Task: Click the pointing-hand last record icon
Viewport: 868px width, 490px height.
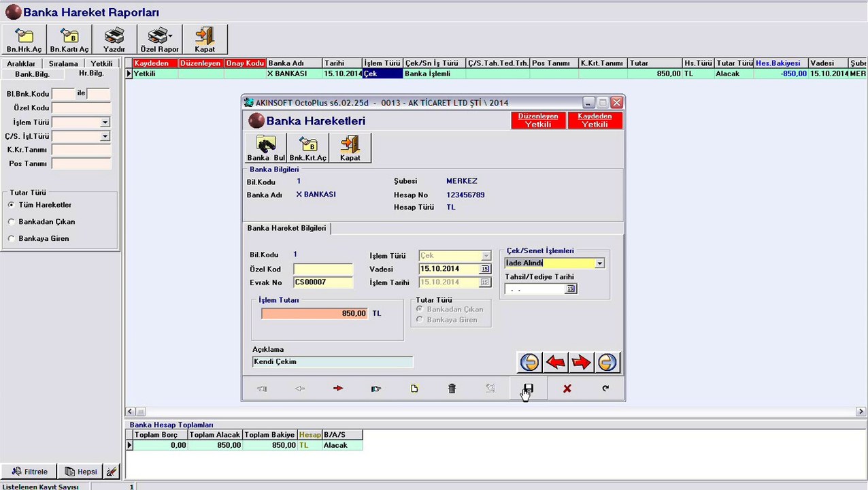Action: pyautogui.click(x=376, y=389)
